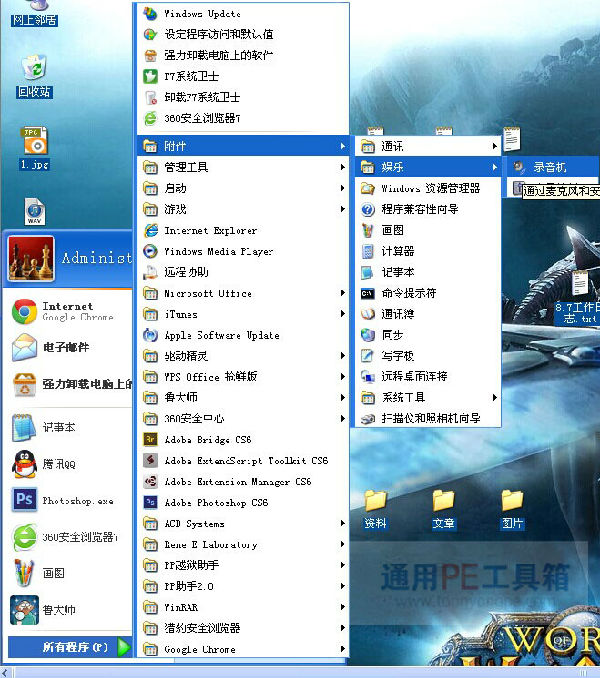Viewport: 600px width, 678px height.
Task: Open WPS Office 抢鲜版 folder entry
Action: pos(243,377)
